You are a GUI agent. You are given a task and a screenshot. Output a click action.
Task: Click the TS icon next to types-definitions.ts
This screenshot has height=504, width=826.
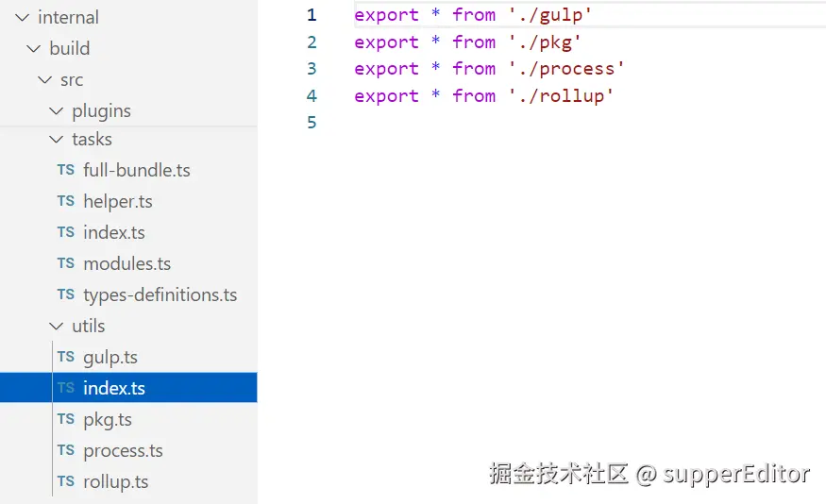(x=65, y=294)
